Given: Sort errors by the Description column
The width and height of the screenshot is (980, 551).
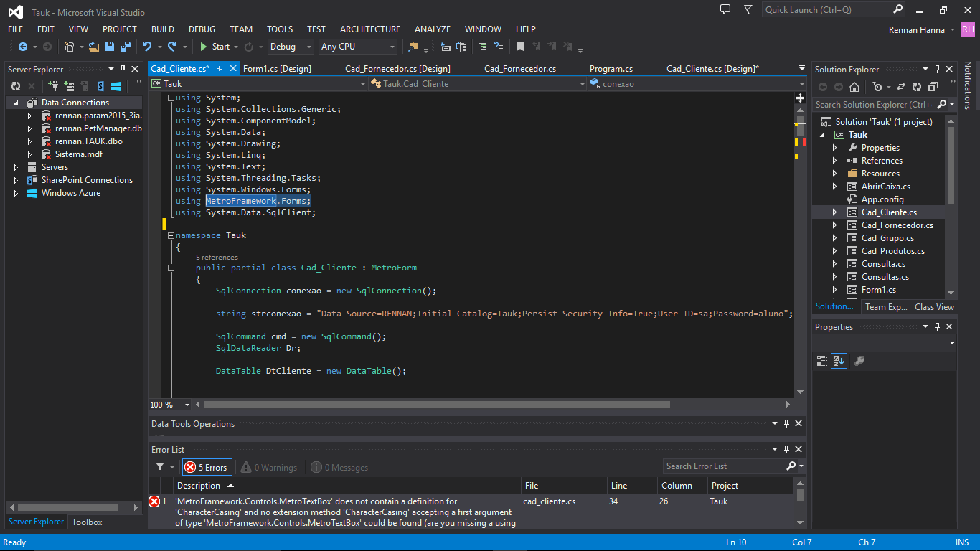Looking at the screenshot, I should tap(199, 486).
